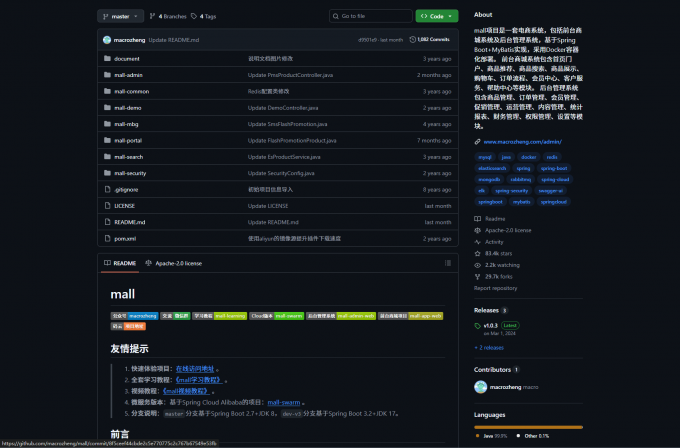680x448 pixels.
Task: Click the pom.xml file icon
Action: click(107, 238)
